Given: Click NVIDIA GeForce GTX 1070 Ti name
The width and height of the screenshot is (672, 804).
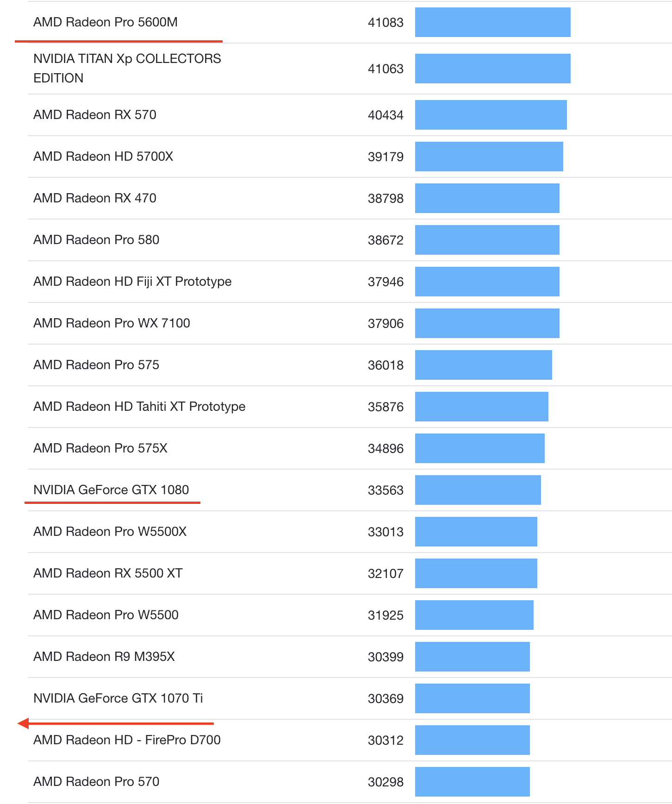Looking at the screenshot, I should (x=118, y=698).
